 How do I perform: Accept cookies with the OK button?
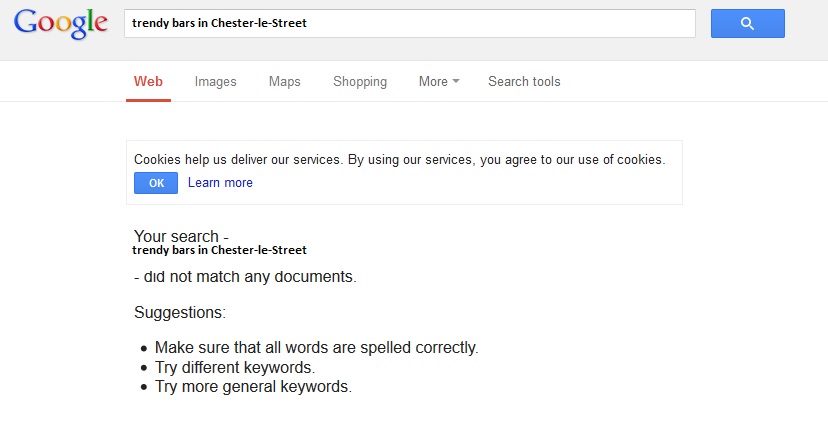coord(156,183)
